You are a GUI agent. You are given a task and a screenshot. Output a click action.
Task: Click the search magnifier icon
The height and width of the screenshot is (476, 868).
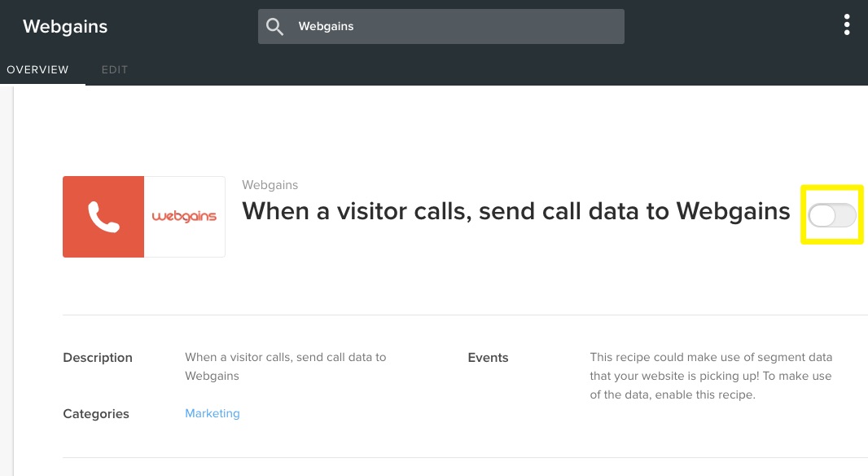pos(274,26)
